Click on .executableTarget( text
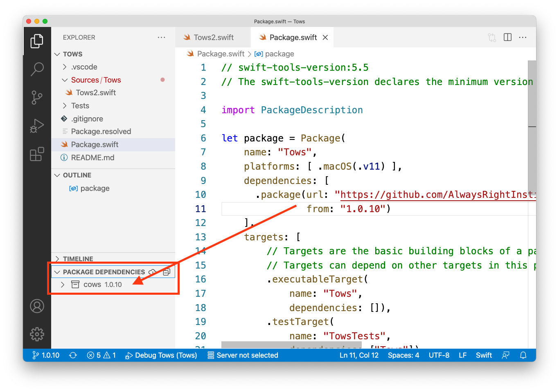The width and height of the screenshot is (559, 392). coord(318,279)
